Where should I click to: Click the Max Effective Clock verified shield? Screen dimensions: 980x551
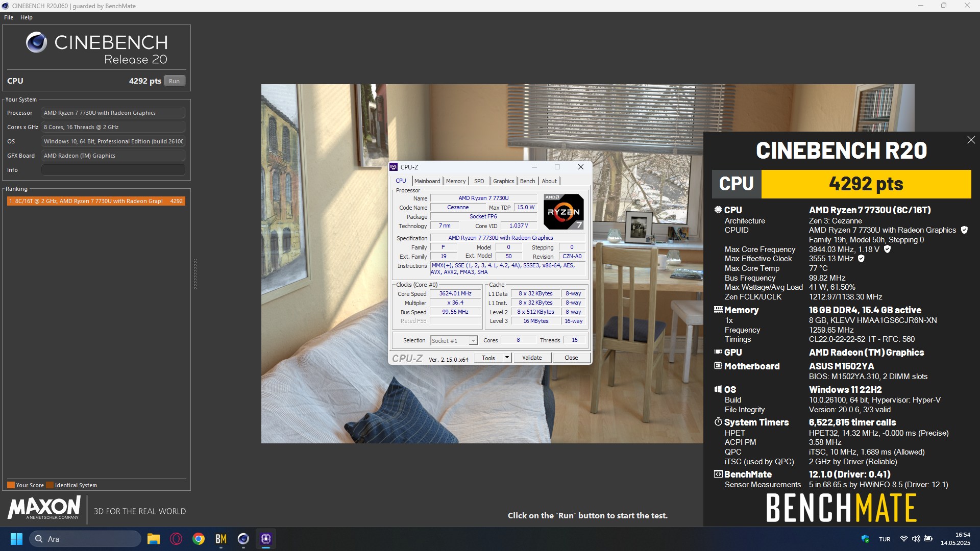coord(861,259)
